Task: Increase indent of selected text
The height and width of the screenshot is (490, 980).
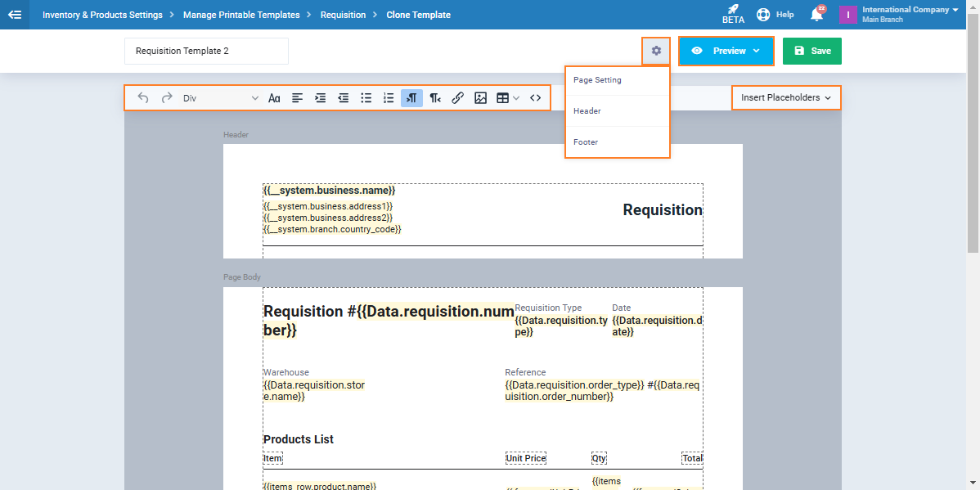Action: tap(321, 98)
